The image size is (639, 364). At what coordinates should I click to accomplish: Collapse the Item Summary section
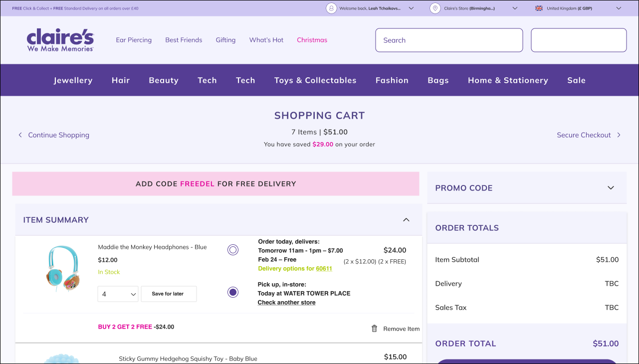406,220
